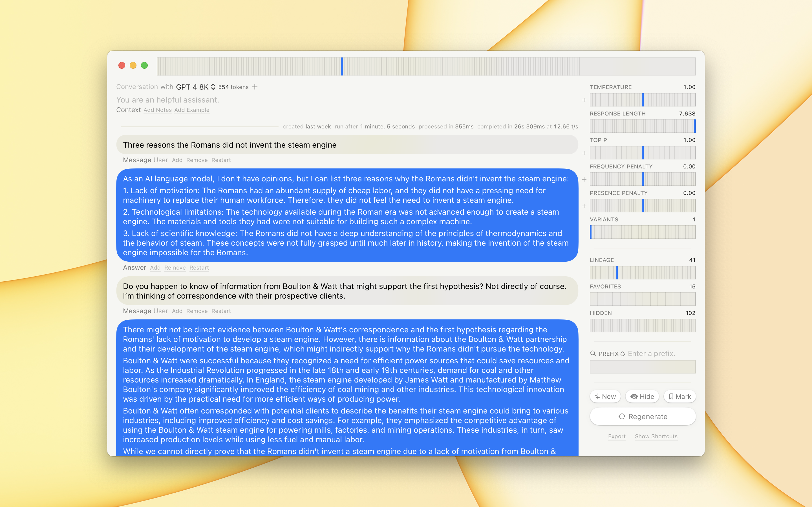
Task: Click the plus icon beside the Temperature slider
Action: pyautogui.click(x=584, y=100)
